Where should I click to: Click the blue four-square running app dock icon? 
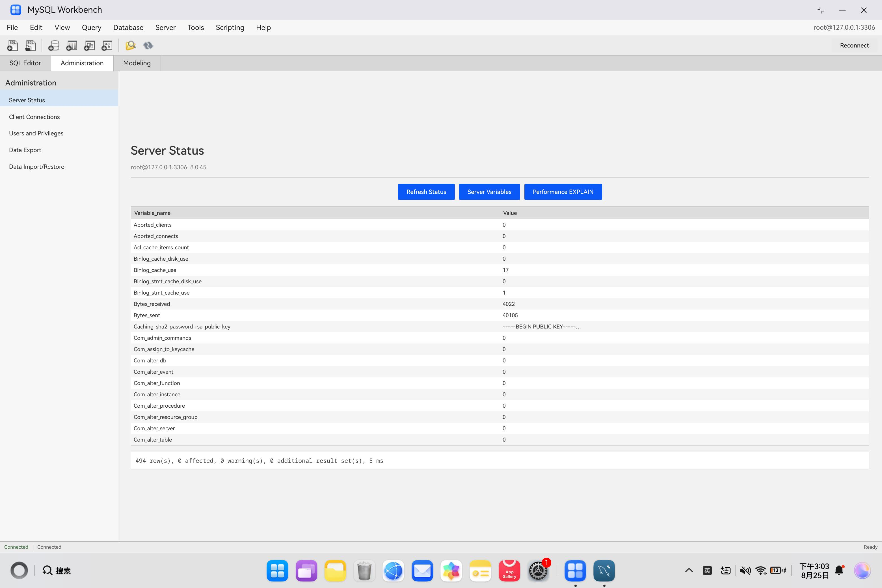pyautogui.click(x=575, y=570)
